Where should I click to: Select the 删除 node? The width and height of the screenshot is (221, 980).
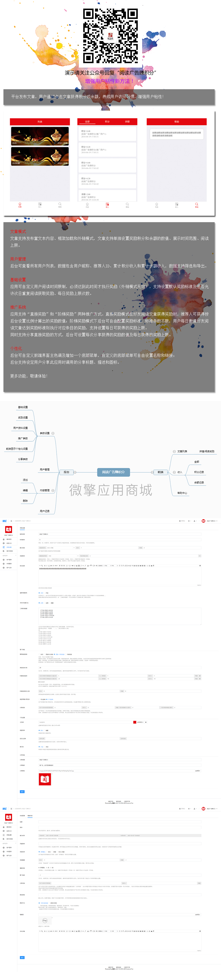(x=25, y=501)
